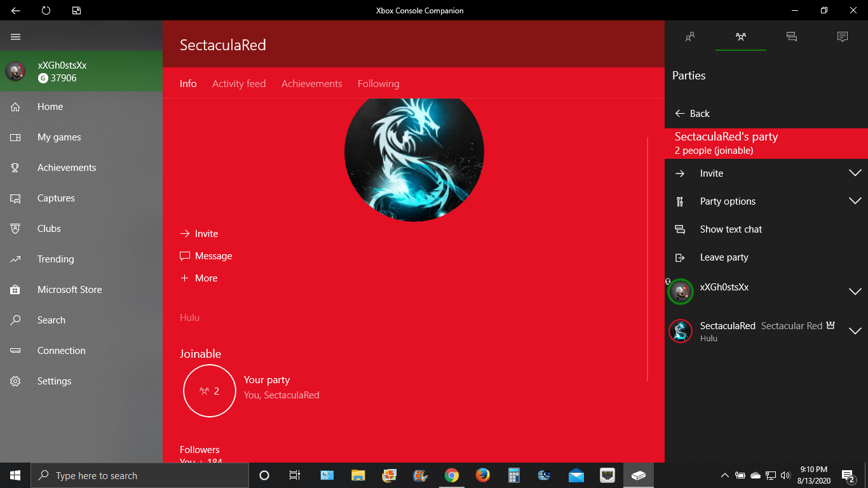Screen dimensions: 868x488
Task: Expand SectaculaRed party member options
Action: coord(855,331)
